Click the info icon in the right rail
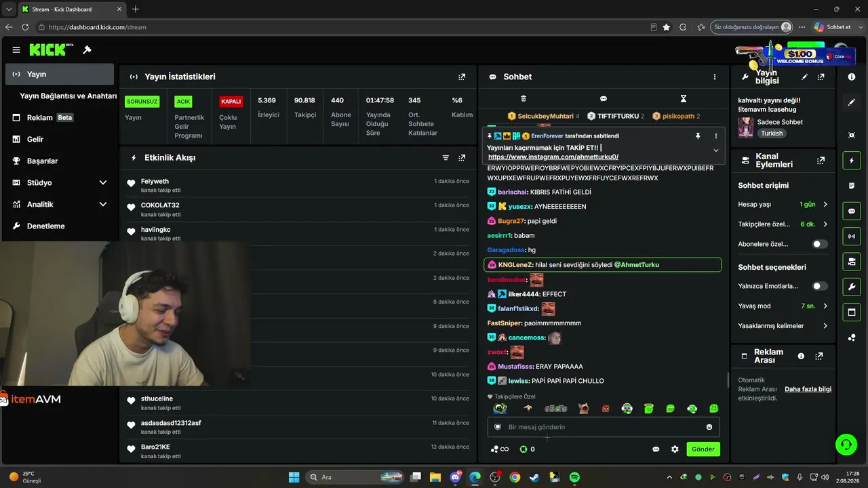Viewport: 868px width, 488px height. 852,77
